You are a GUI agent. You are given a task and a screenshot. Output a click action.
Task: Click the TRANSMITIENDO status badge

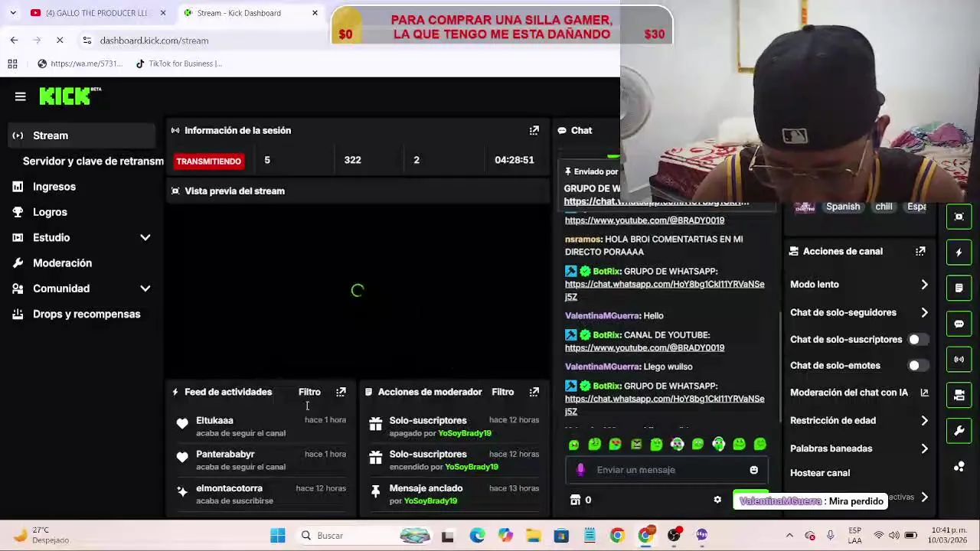(208, 161)
